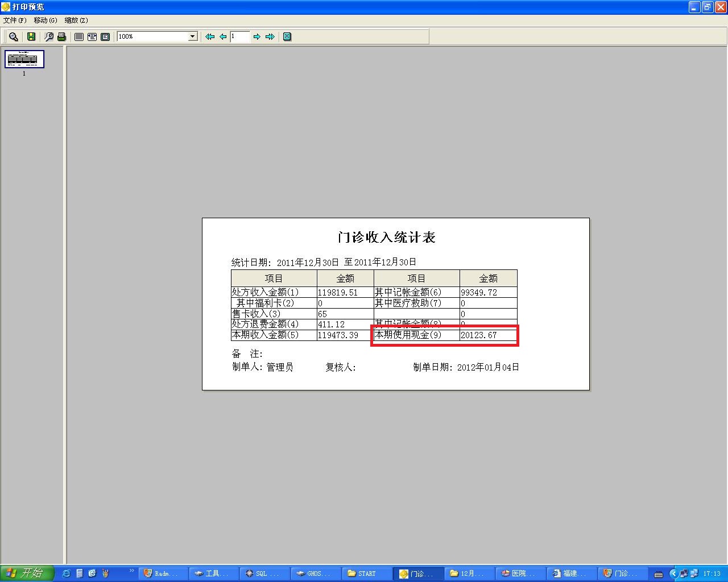Image resolution: width=728 pixels, height=582 pixels.
Task: Switch to the 工具... taskbar window
Action: 214,573
